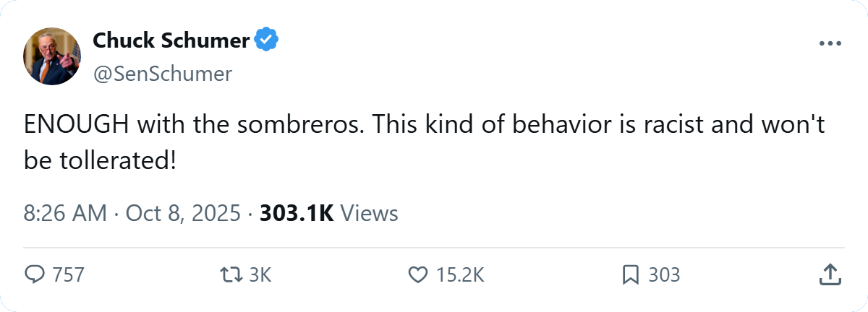Click the Oct 8, 2025 date
Image resolution: width=868 pixels, height=312 pixels.
tap(183, 214)
